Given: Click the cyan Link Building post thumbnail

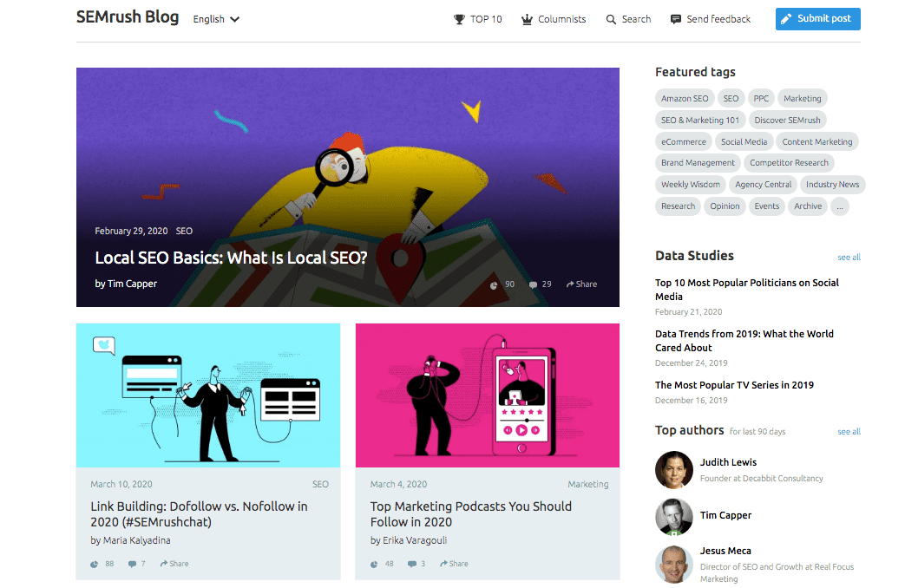Looking at the screenshot, I should coord(207,395).
